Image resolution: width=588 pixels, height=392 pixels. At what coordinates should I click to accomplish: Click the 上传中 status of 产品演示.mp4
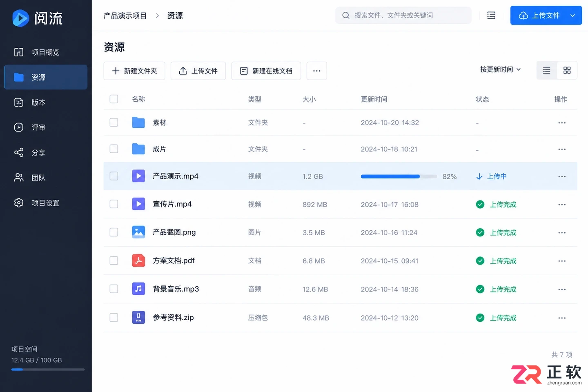pos(492,176)
